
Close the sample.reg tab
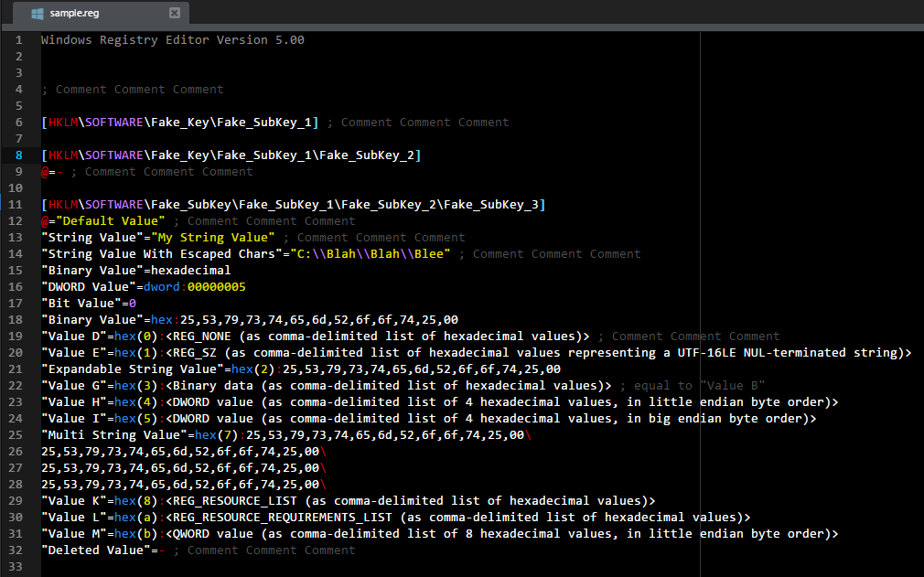(x=174, y=14)
